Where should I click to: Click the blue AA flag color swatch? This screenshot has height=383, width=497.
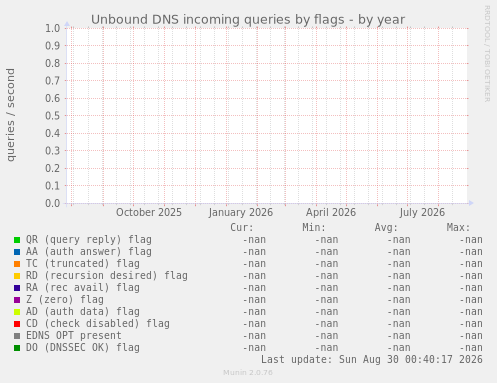point(17,252)
